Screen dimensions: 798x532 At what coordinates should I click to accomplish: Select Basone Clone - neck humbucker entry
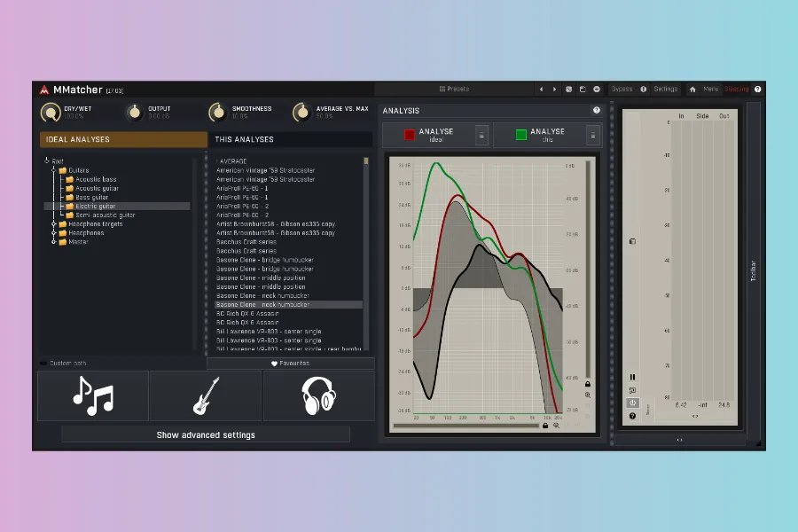tap(262, 305)
